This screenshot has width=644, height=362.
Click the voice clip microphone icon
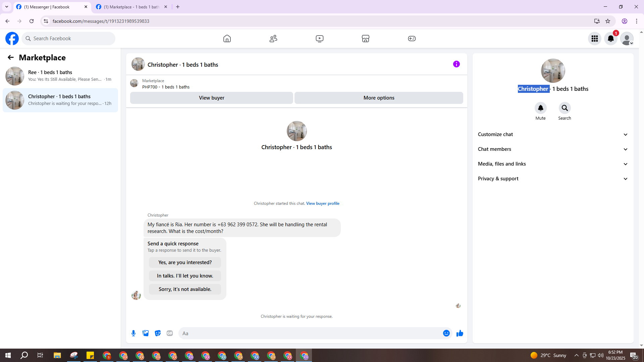click(133, 333)
